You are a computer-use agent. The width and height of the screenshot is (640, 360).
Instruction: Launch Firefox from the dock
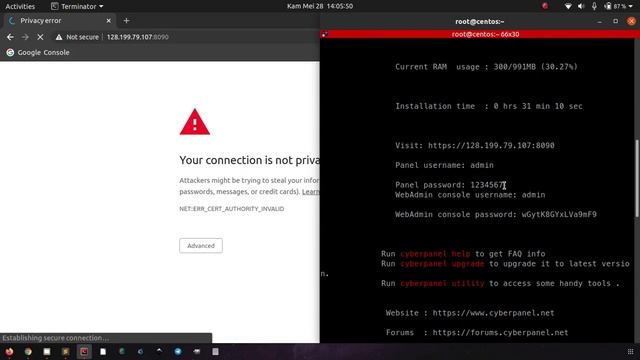click(9, 351)
